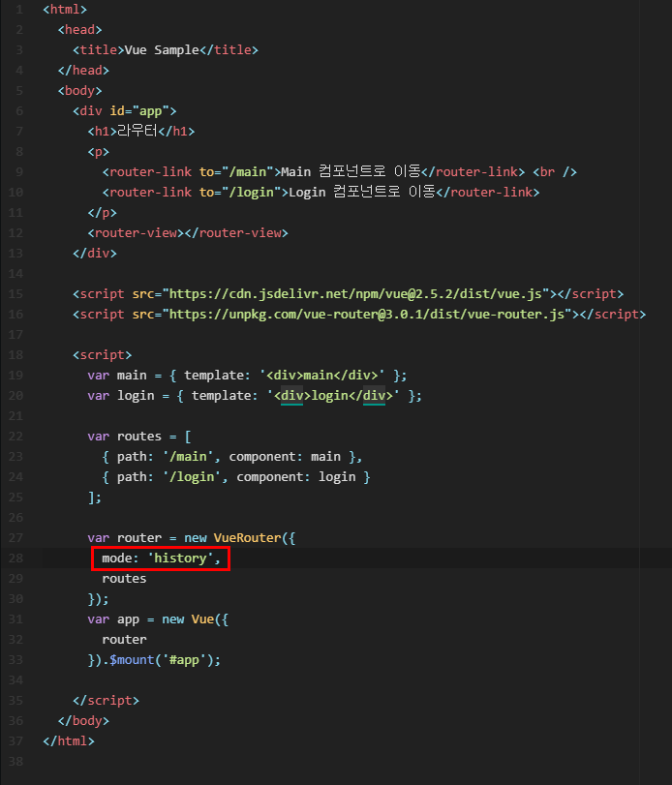Viewport: 672px width, 785px height.
Task: Click the <router-view> tag on line 12
Action: tap(137, 233)
